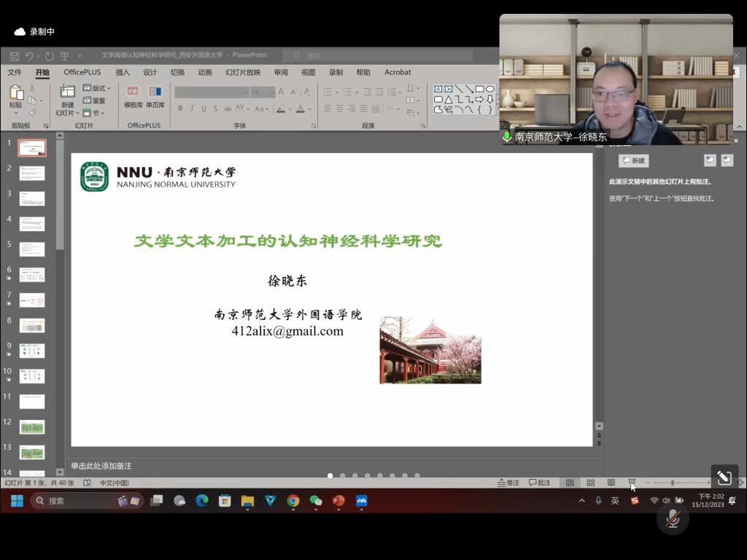747x560 pixels.
Task: Click the previous comment icon in comments pane
Action: coord(710,160)
